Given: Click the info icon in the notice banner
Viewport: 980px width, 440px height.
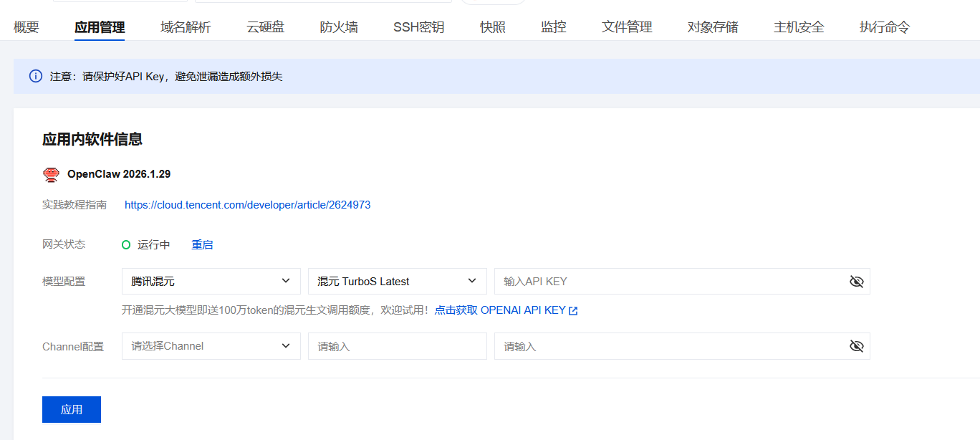Looking at the screenshot, I should click(x=36, y=76).
